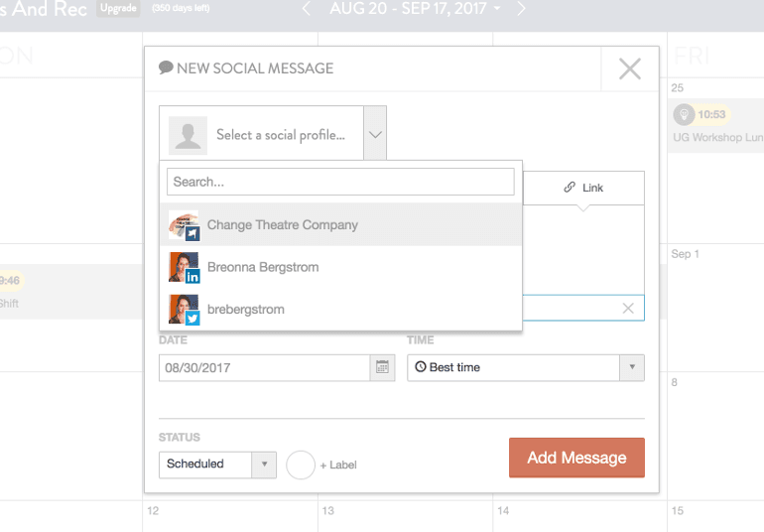Click the speech bubble icon in dialog header
Screen dimensions: 764x532
tap(166, 68)
